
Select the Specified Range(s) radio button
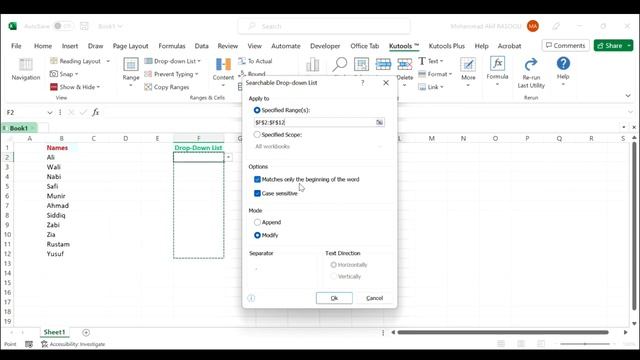257,110
